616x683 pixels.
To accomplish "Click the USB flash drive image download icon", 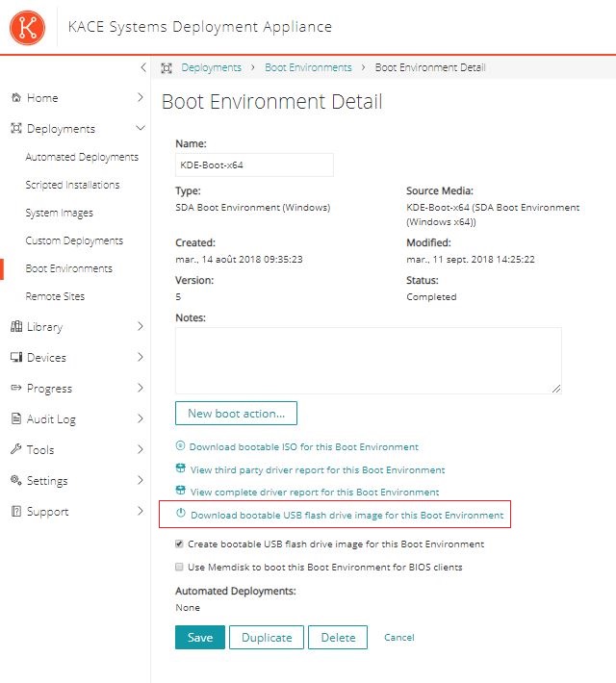I will (x=181, y=513).
